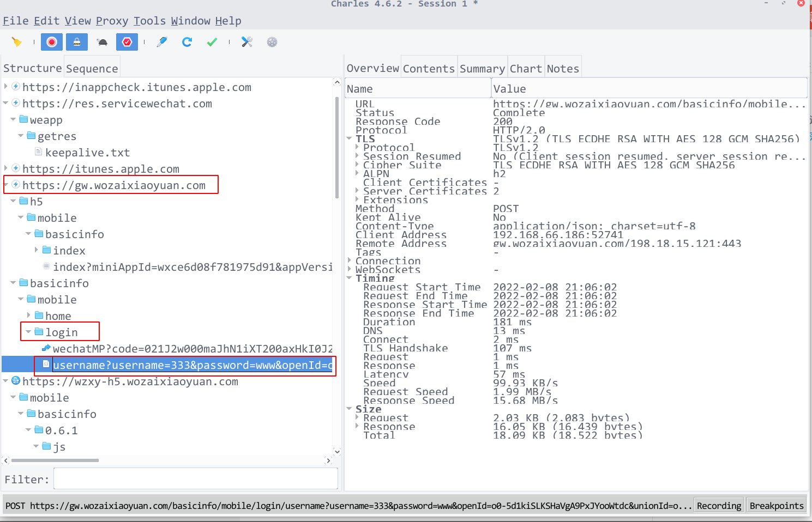
Task: Expand https://inappcheck.itunes.apple.com host node
Action: pos(6,86)
